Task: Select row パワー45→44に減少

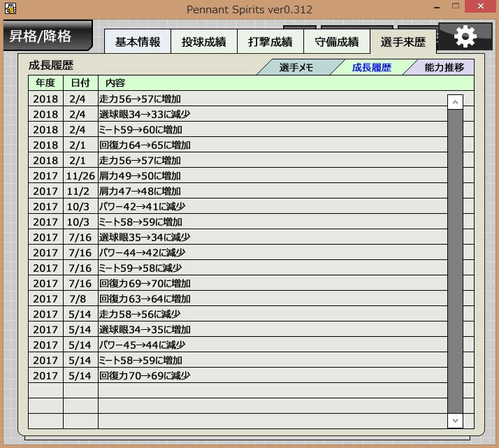Action: click(x=238, y=345)
